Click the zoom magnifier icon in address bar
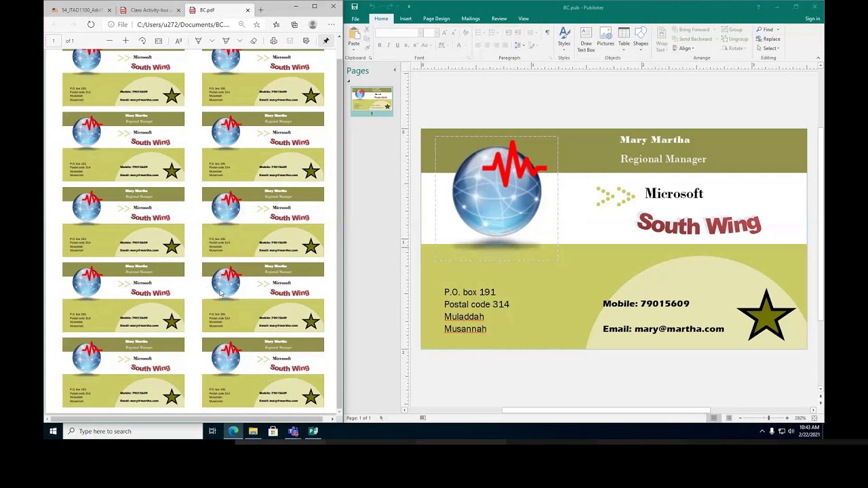Screen dimensions: 868x488 coord(241,24)
